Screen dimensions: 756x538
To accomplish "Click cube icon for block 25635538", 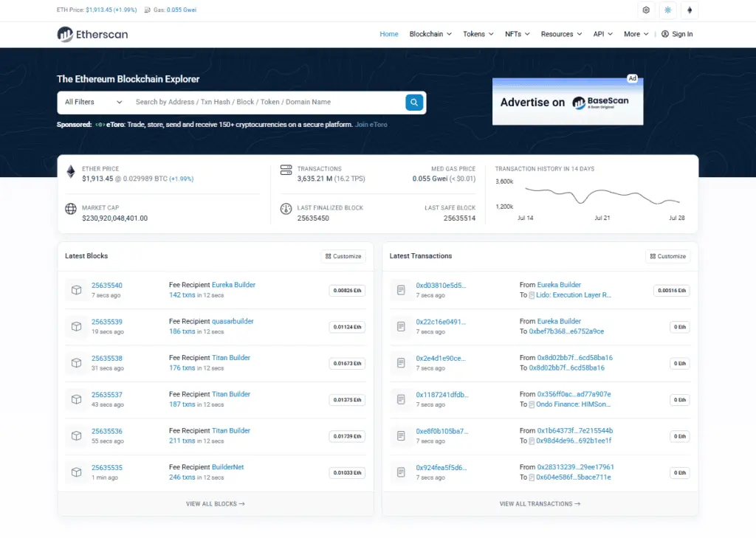I will coord(76,363).
